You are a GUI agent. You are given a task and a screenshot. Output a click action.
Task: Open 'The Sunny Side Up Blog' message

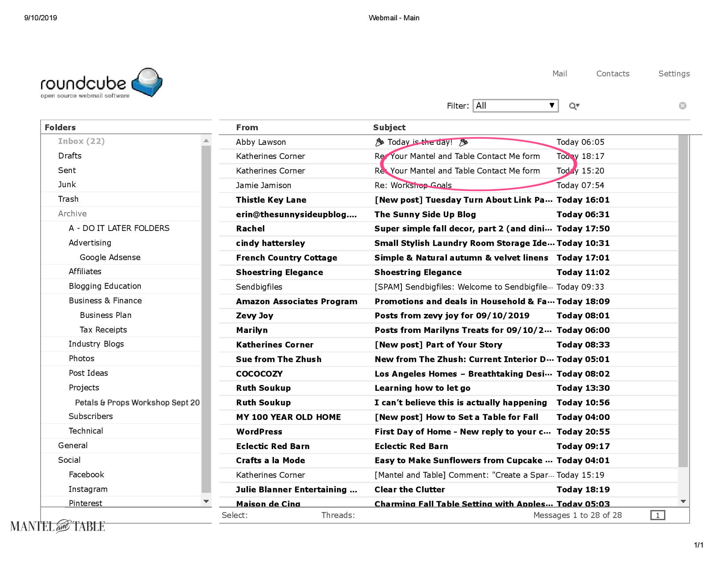(448, 215)
